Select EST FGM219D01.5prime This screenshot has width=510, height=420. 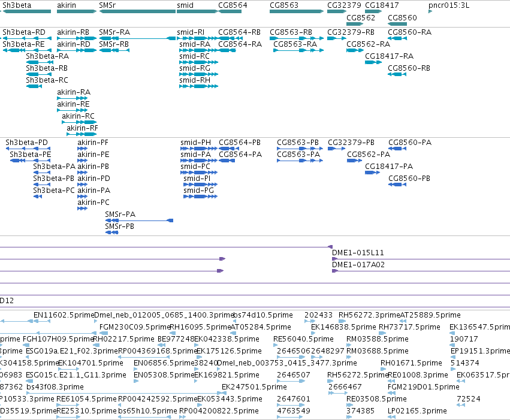point(424,387)
